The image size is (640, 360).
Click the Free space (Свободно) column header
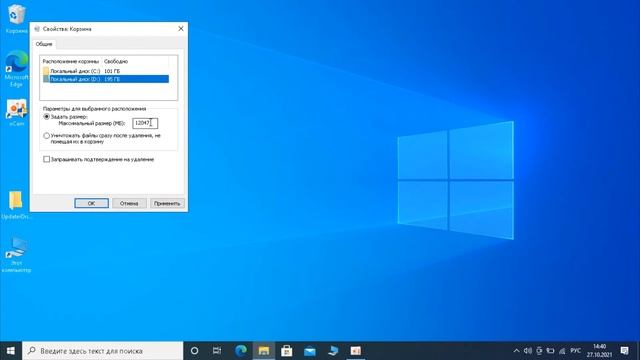116,61
